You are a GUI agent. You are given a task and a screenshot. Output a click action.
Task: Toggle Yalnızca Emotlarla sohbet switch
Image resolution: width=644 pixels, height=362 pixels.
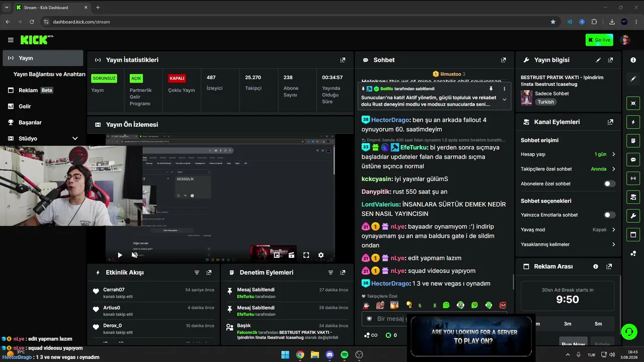tap(609, 215)
